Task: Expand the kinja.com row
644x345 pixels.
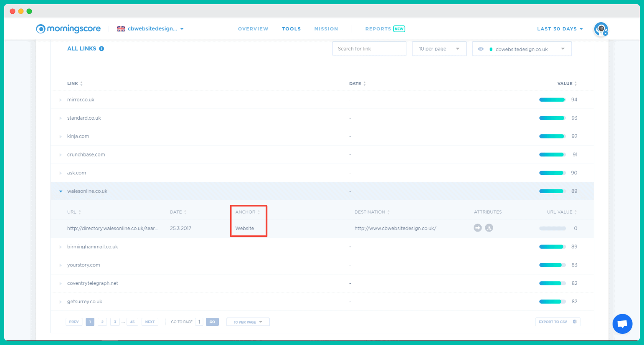Action: (x=61, y=137)
